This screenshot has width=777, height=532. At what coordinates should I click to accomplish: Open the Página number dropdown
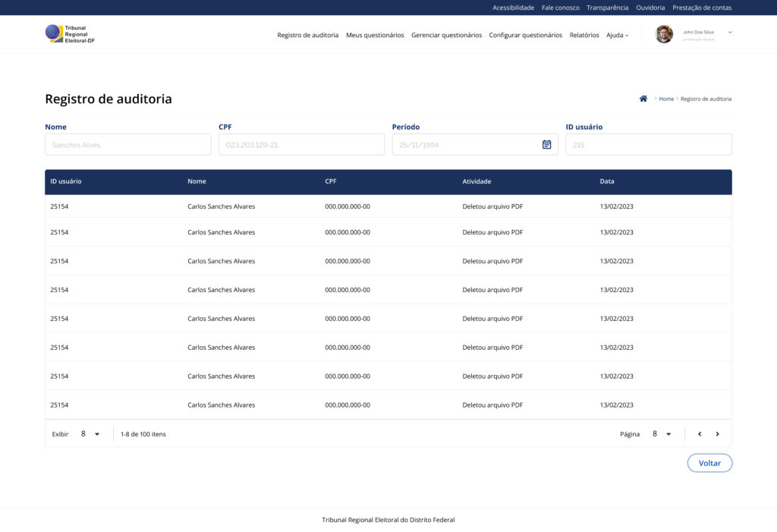661,434
